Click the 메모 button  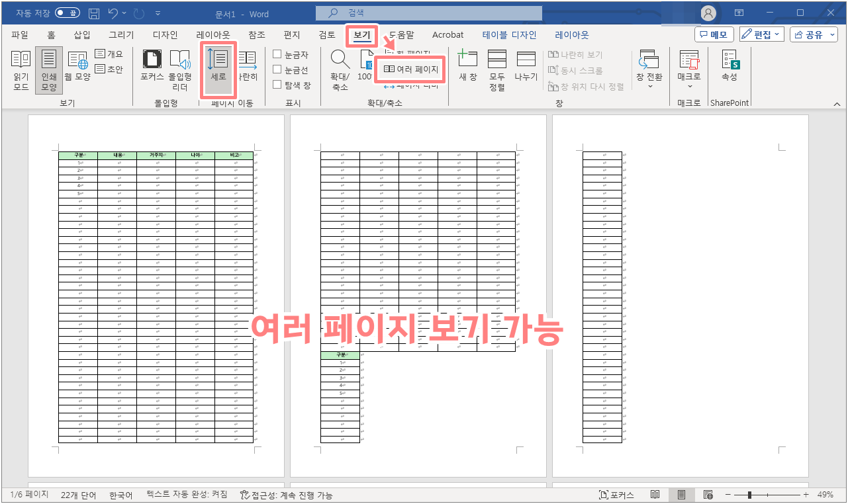tap(714, 34)
